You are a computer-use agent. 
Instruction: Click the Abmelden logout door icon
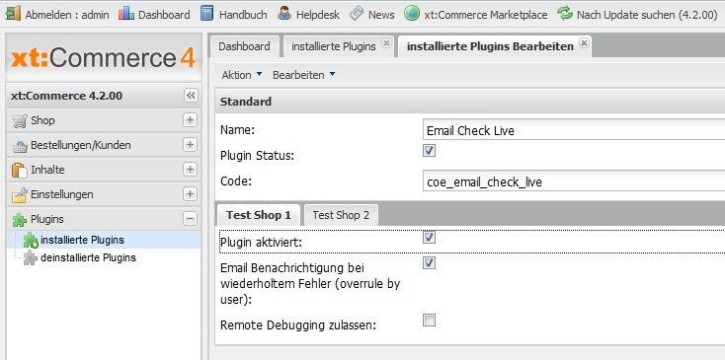(x=13, y=13)
